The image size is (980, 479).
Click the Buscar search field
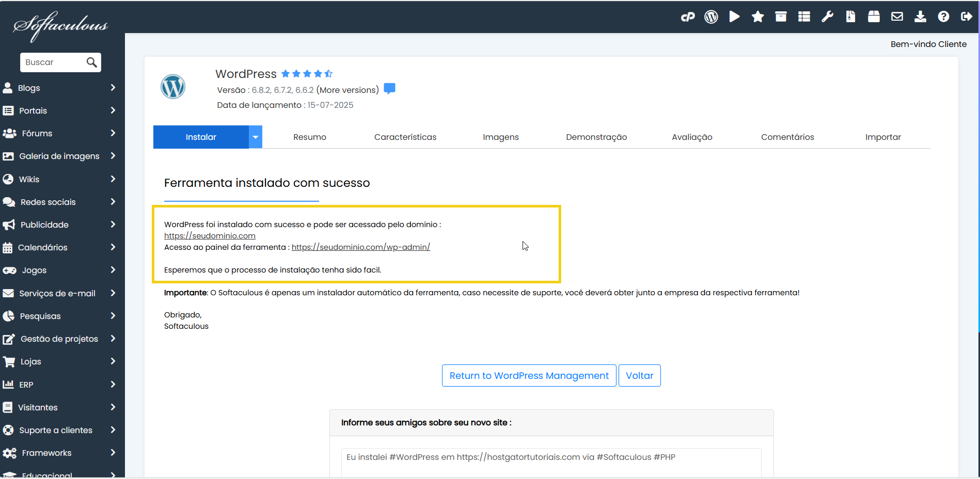click(x=53, y=62)
